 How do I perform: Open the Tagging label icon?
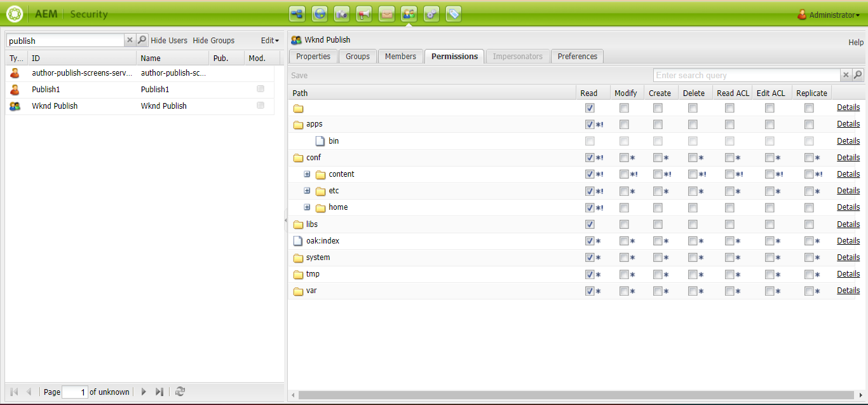[x=453, y=13]
